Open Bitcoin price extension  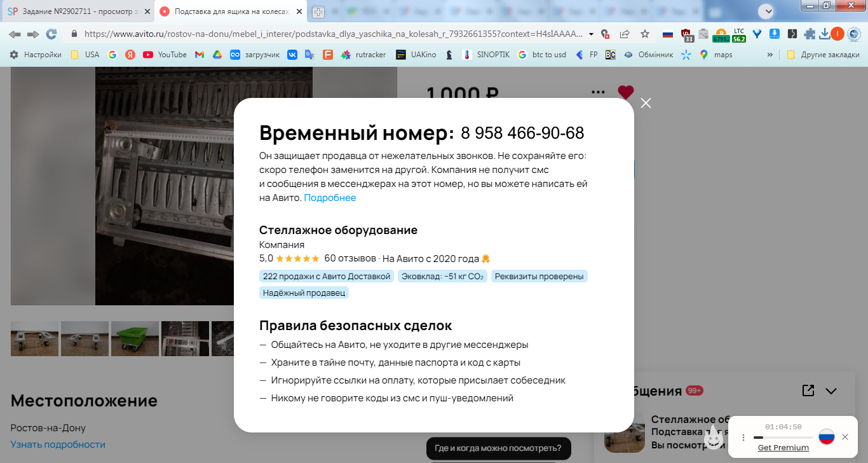(721, 35)
